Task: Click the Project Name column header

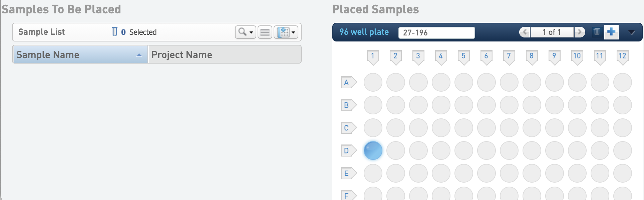Action: tap(225, 55)
